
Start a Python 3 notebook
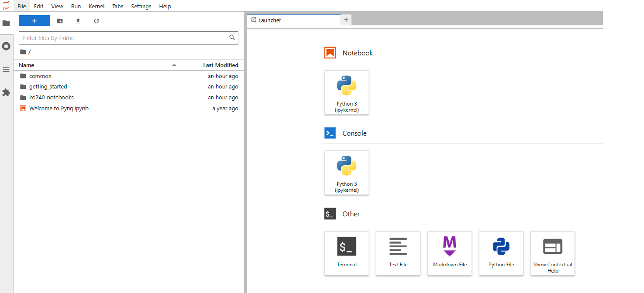346,92
